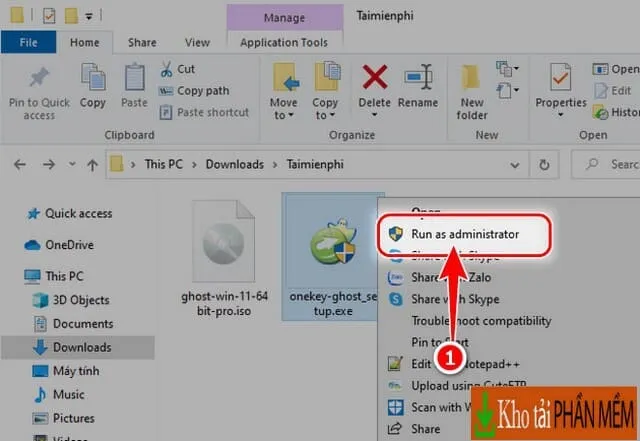Image resolution: width=640 pixels, height=441 pixels.
Task: Select OneDrive in navigation pane
Action: (x=60, y=245)
